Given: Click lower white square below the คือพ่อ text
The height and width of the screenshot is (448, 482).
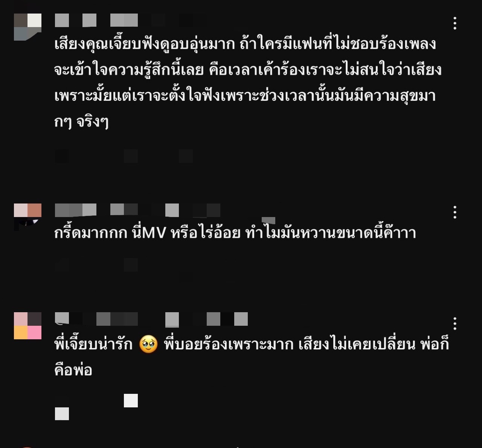Looking at the screenshot, I should (62, 414).
